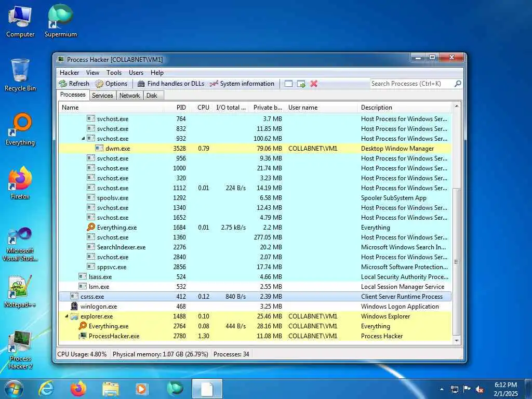Click the vertical scrollbar thumb
Screen dimensions: 532x399
457,261
